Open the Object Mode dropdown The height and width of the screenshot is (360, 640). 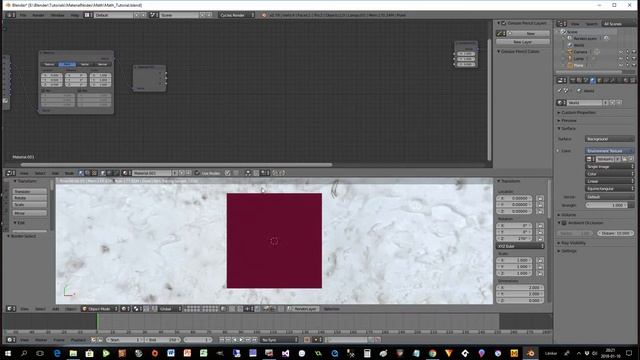click(100, 309)
